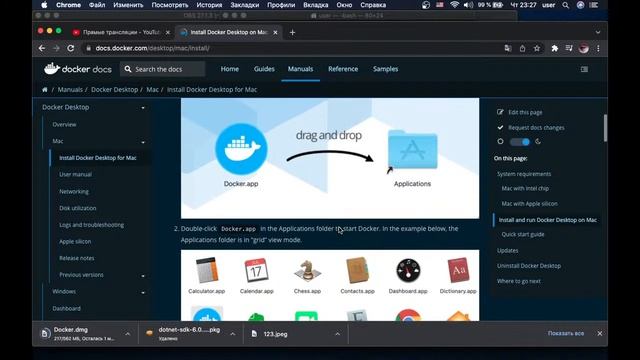
Task: Toggle the dark/light theme switch
Action: coord(520,142)
